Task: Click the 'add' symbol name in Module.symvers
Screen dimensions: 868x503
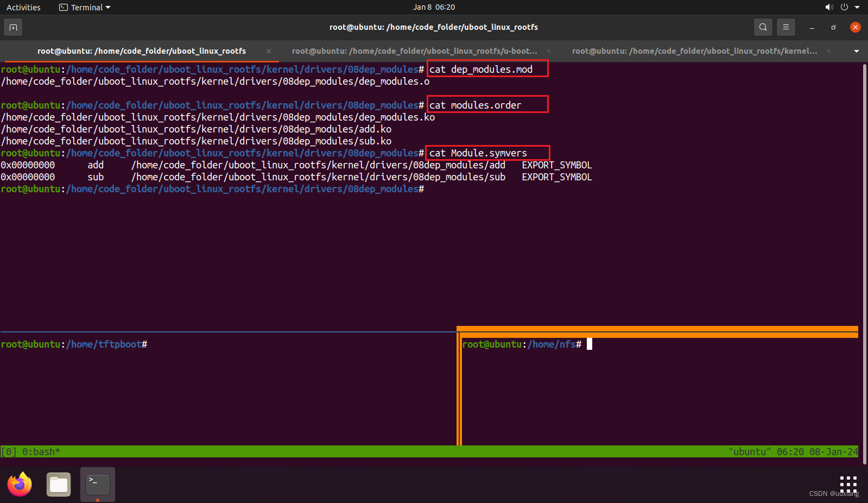Action: (96, 165)
